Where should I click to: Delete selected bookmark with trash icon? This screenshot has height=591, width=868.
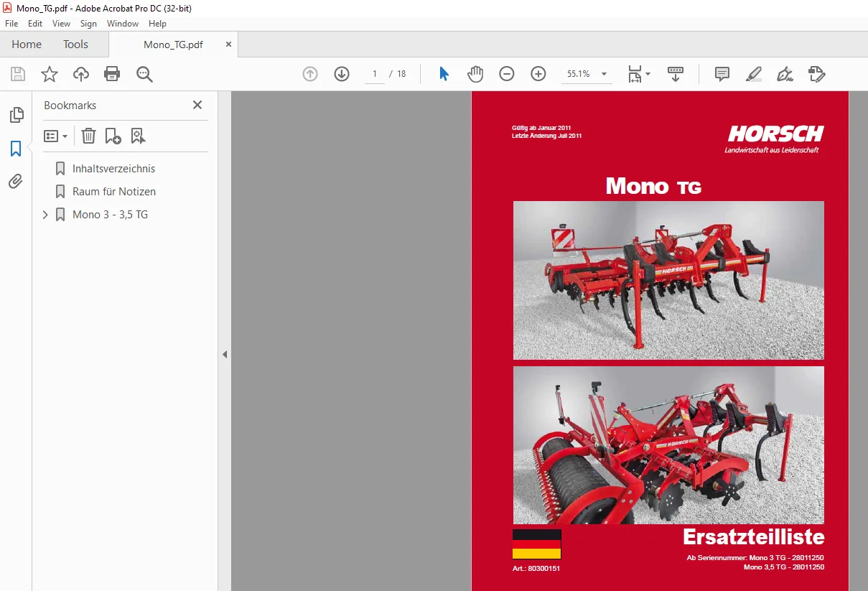(88, 136)
